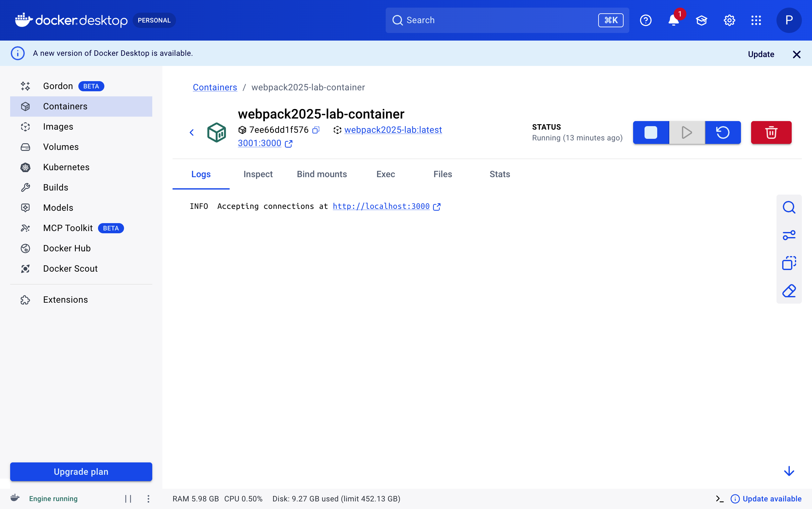812x509 pixels.
Task: Click the Search field in header
Action: (x=507, y=20)
